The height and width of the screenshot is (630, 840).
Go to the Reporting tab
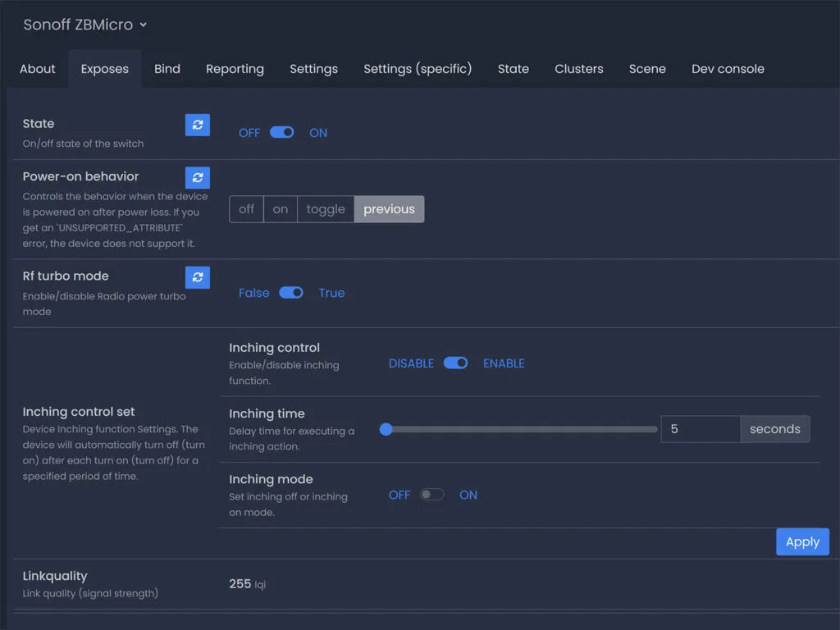235,69
